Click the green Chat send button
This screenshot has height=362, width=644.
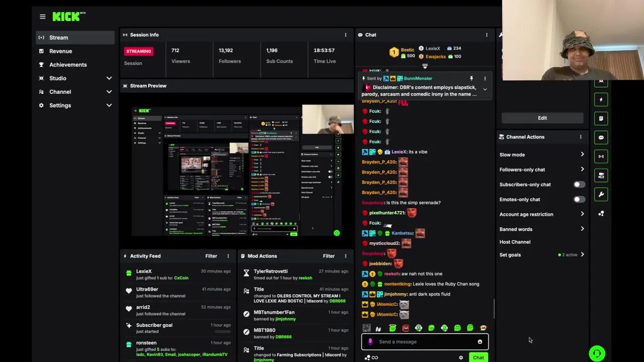pos(478,357)
